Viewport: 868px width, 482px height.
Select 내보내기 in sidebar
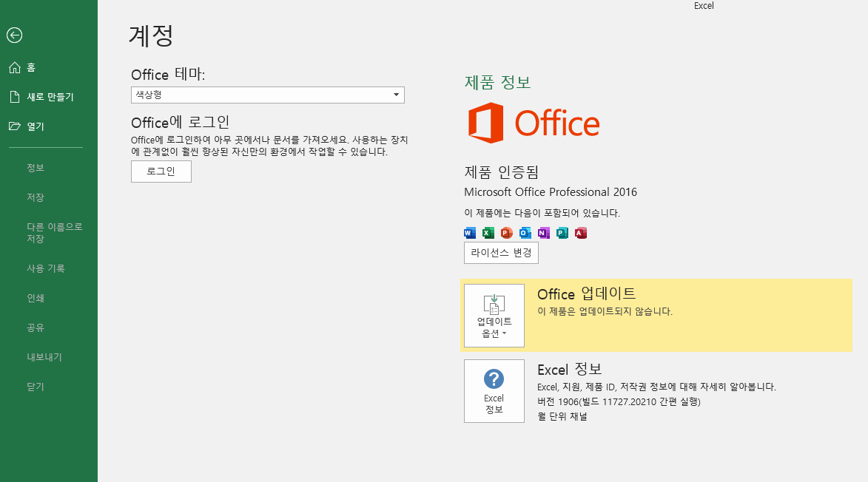tap(44, 357)
